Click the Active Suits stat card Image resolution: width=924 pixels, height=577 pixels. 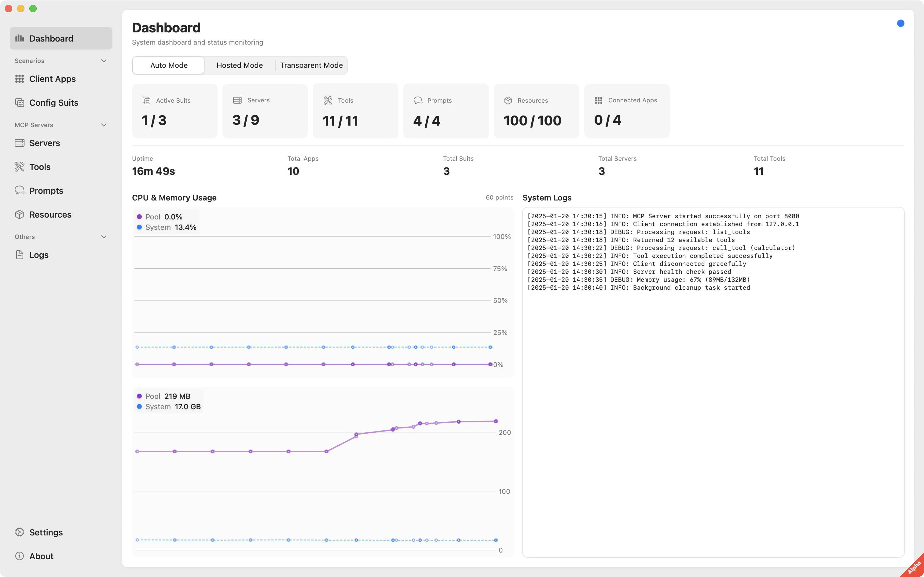coord(174,111)
